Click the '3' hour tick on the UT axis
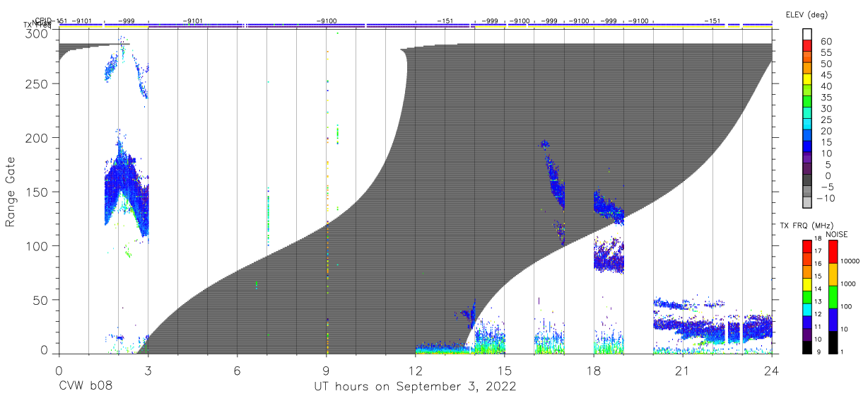The height and width of the screenshot is (401, 868). pos(148,371)
